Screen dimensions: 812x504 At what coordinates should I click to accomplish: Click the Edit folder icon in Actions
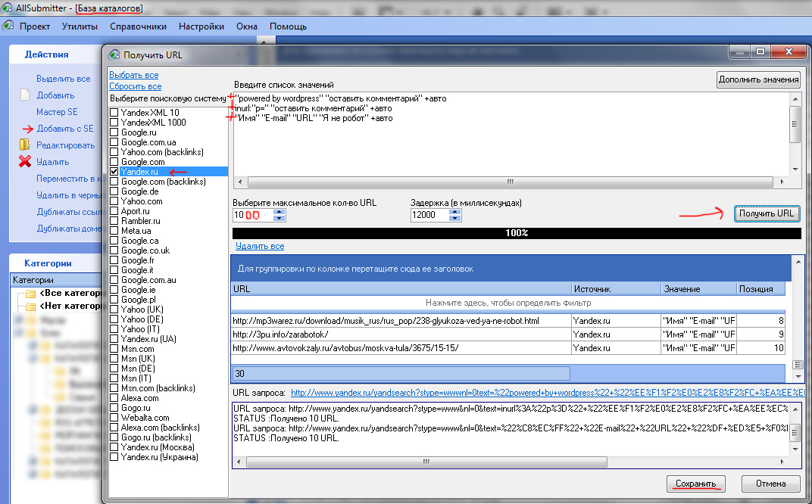[25, 145]
